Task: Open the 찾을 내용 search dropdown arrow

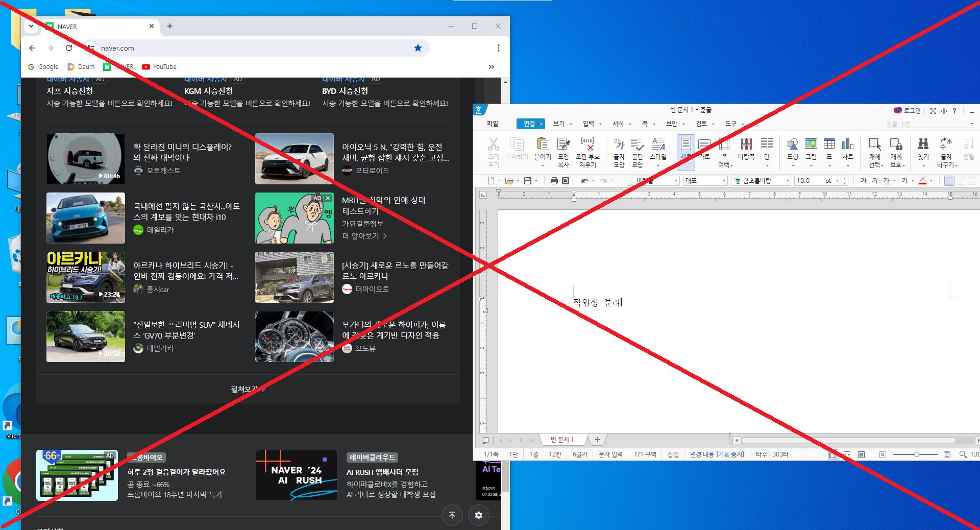Action: 972,124
